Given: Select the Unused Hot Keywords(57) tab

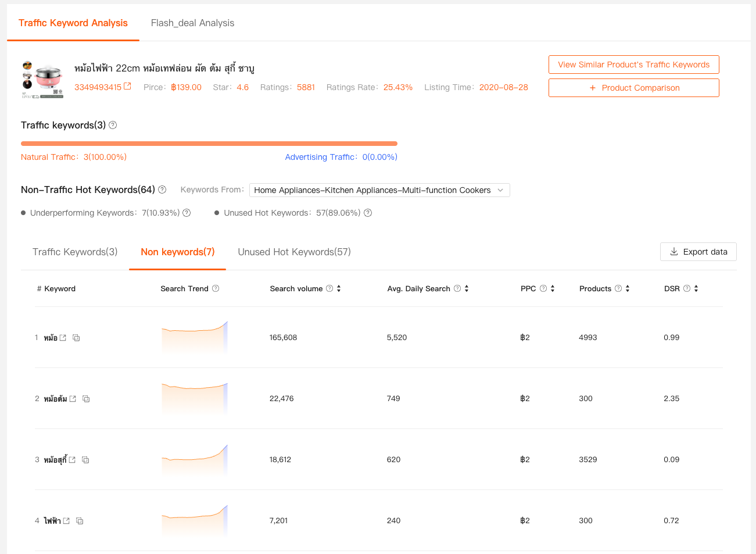Looking at the screenshot, I should pos(294,252).
